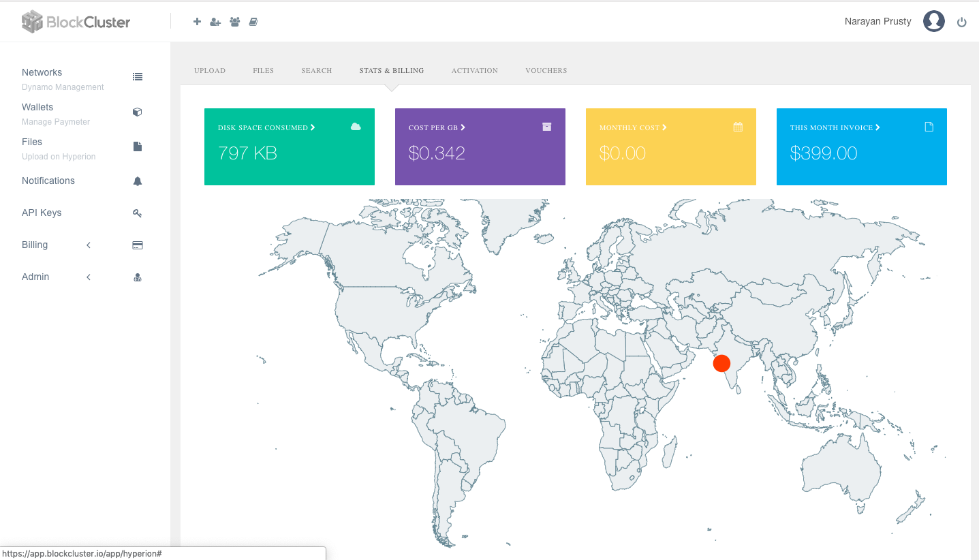Image resolution: width=979 pixels, height=560 pixels.
Task: Click the user avatar icon
Action: point(934,21)
